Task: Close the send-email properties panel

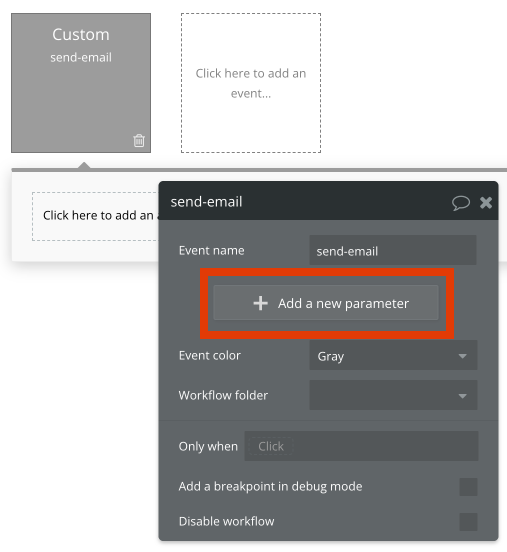Action: pos(486,203)
